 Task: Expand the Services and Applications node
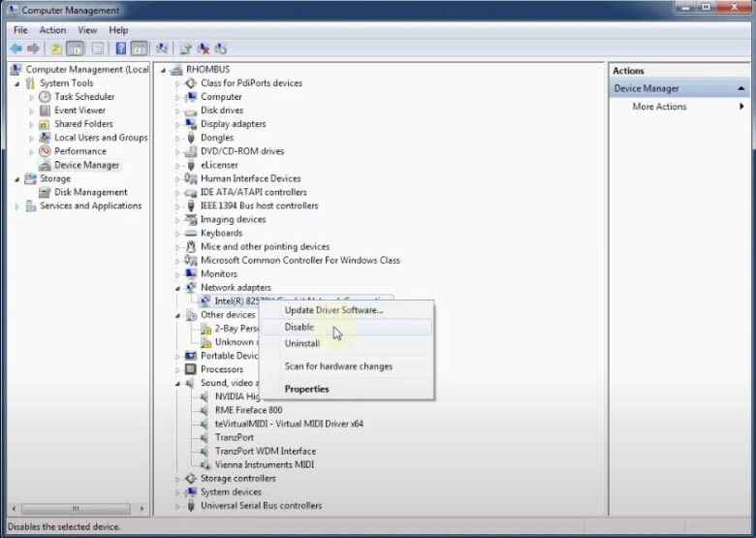point(17,206)
